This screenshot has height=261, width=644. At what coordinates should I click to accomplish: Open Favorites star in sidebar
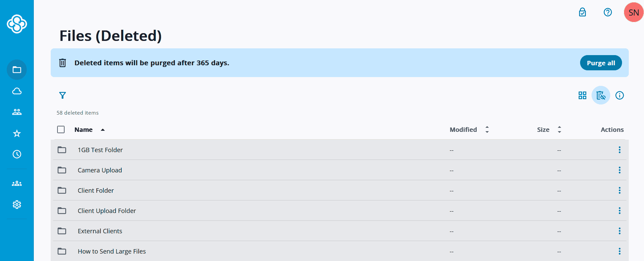17,134
